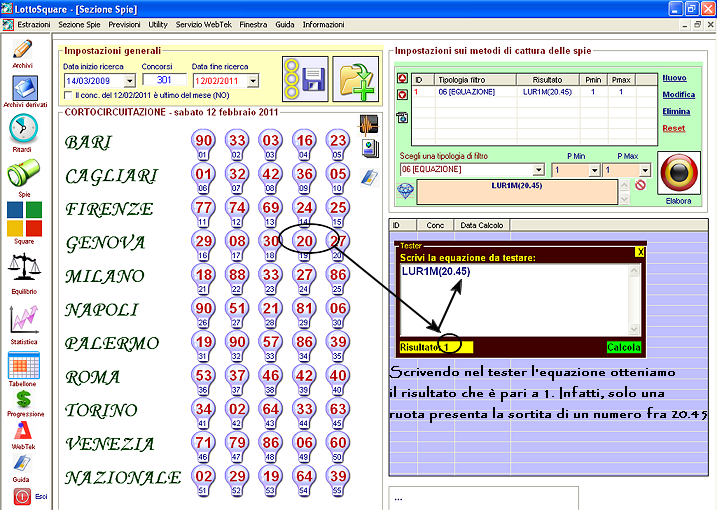Expand the P Min dropdown
Image resolution: width=717 pixels, height=510 pixels.
594,170
